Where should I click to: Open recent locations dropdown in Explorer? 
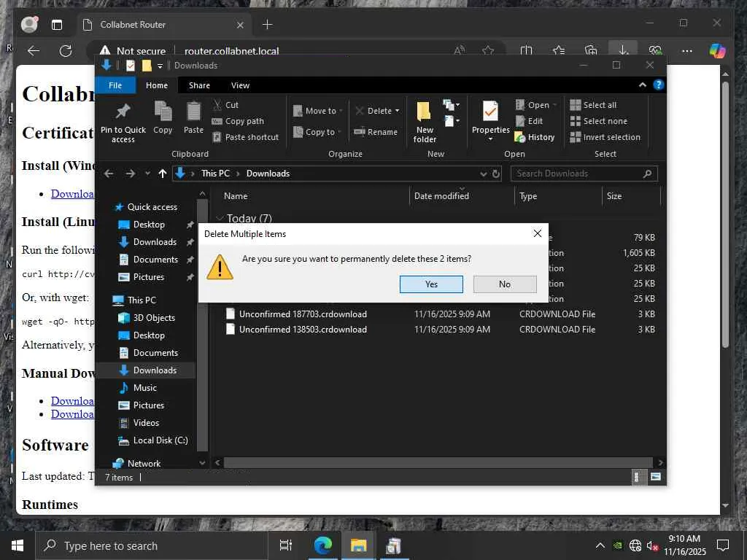(147, 174)
